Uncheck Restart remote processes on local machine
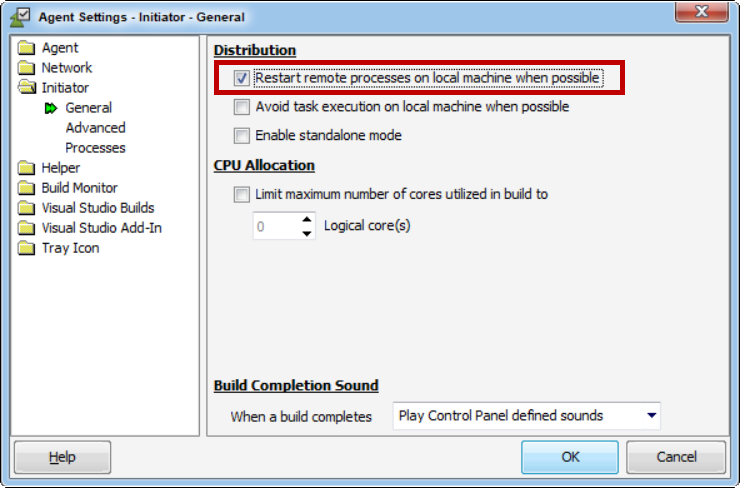The image size is (740, 488). pos(241,77)
